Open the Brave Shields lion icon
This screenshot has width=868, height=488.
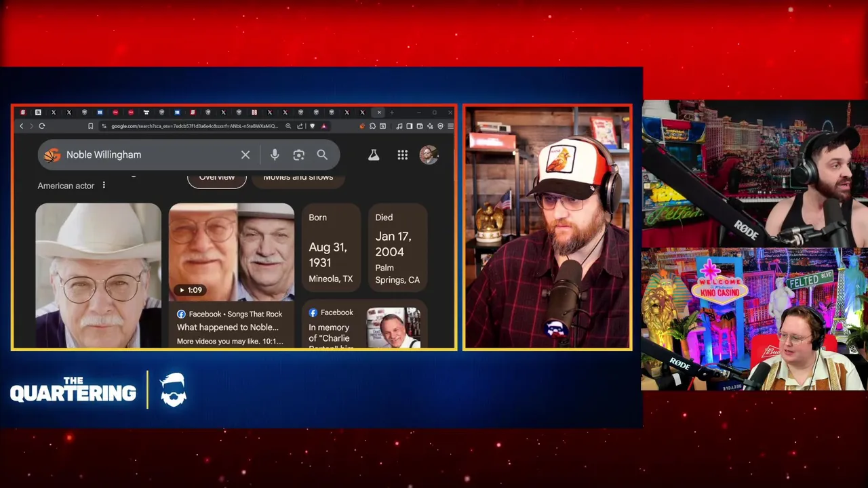(312, 126)
